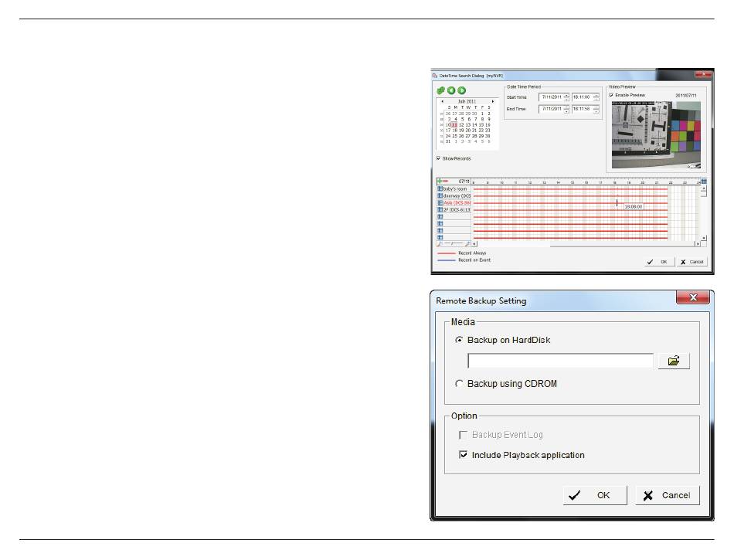The height and width of the screenshot is (560, 734).
Task: Select Backup using CDROM option
Action: (460, 384)
